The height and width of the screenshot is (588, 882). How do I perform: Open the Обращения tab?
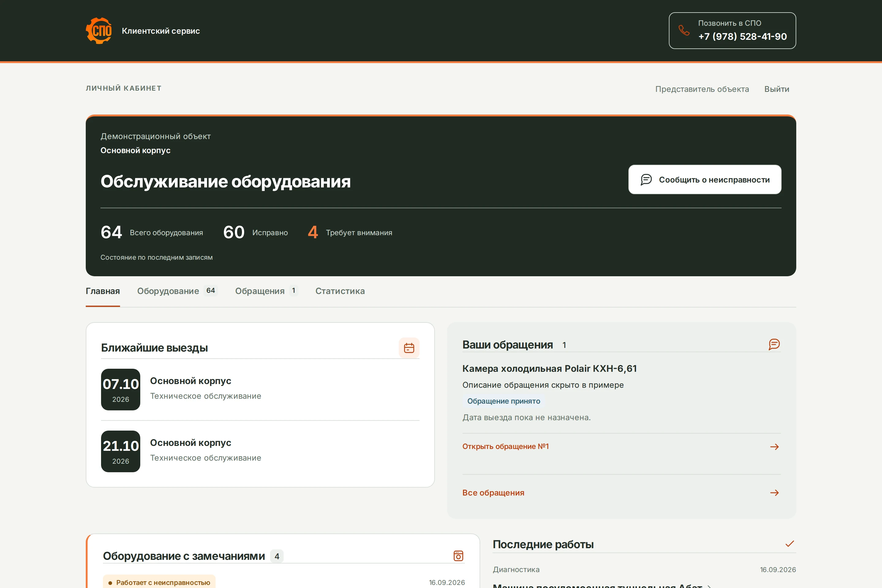coord(266,291)
